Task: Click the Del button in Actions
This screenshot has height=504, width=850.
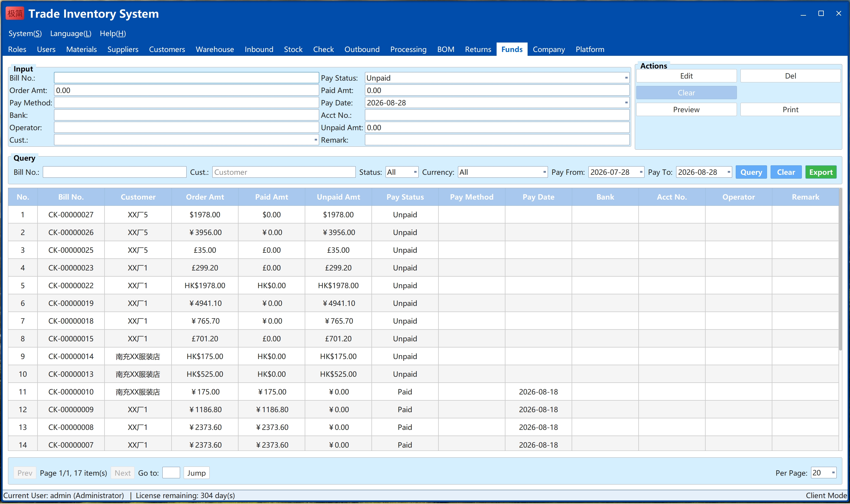Action: click(x=790, y=76)
